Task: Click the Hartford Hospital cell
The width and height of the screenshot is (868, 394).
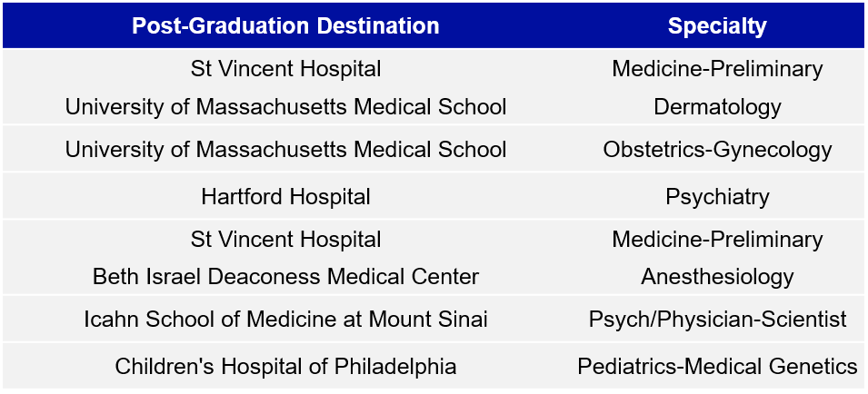Action: click(285, 196)
